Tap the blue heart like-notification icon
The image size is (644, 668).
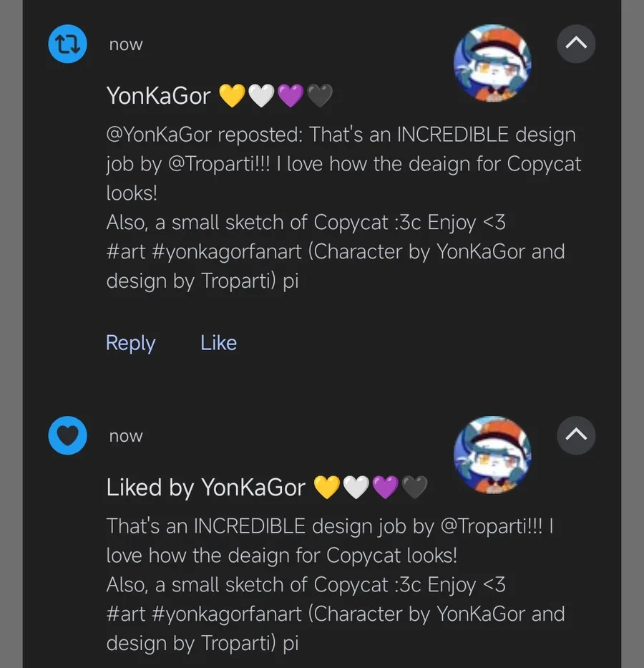pyautogui.click(x=67, y=435)
